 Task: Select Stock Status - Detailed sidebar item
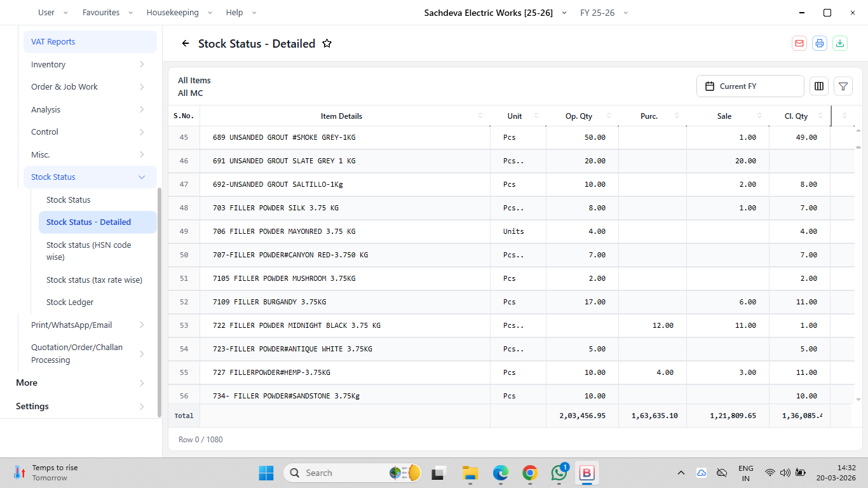tap(97, 222)
